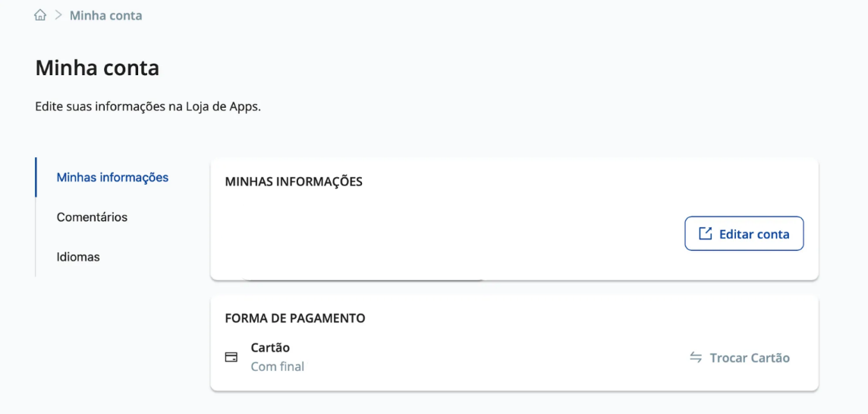Viewport: 868px width, 414px height.
Task: Go to Minha conta breadcrumb link
Action: pyautogui.click(x=105, y=15)
